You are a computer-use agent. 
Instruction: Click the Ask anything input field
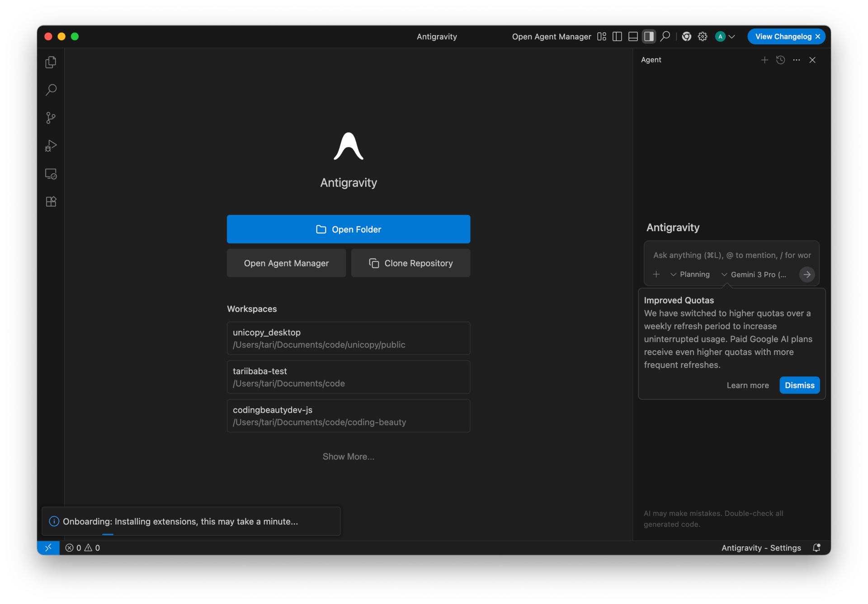click(x=731, y=255)
